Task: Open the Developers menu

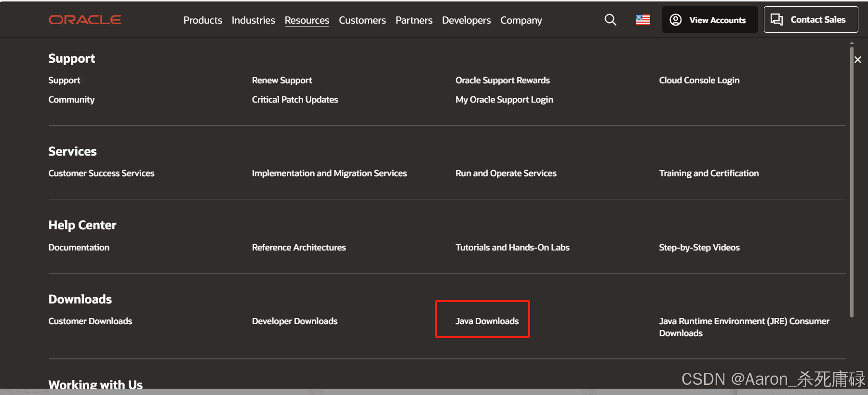Action: 467,20
